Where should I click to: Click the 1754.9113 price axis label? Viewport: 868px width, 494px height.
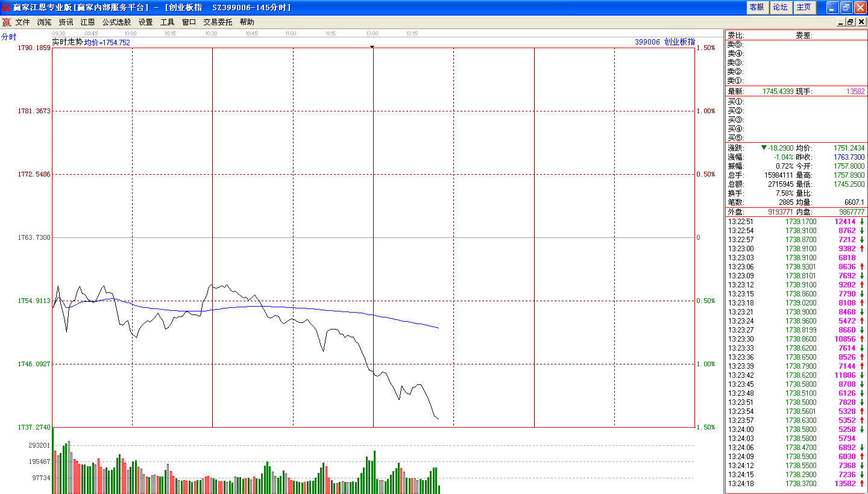click(34, 301)
